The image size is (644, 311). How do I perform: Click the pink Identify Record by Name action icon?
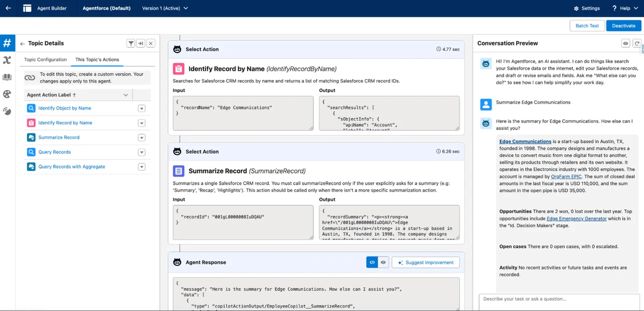179,69
